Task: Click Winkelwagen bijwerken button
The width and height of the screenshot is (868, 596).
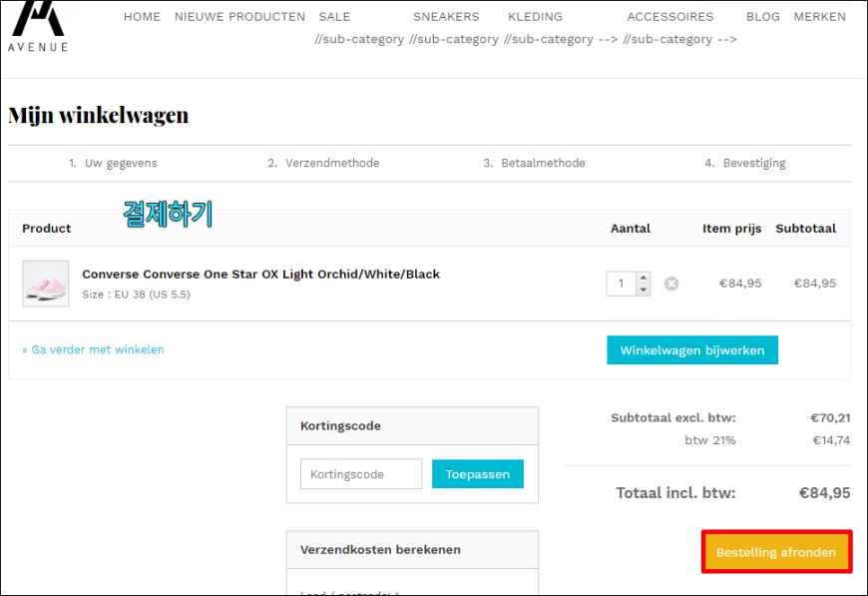Action: (x=692, y=350)
